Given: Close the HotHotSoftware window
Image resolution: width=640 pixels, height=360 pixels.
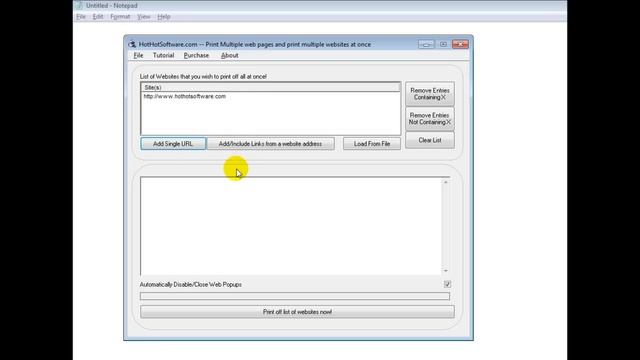Looking at the screenshot, I should (460, 44).
